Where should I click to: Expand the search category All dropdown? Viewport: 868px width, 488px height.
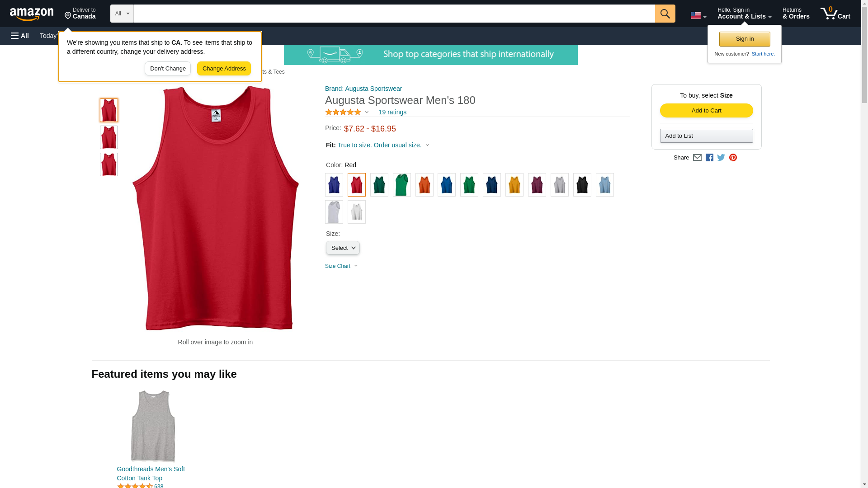click(122, 14)
